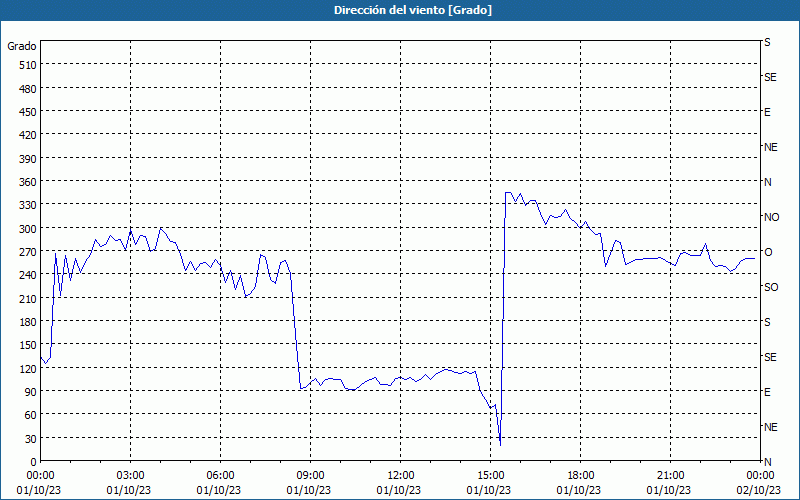This screenshot has height=500, width=800.
Task: Click the 300 value on the left axis
Action: [29, 228]
